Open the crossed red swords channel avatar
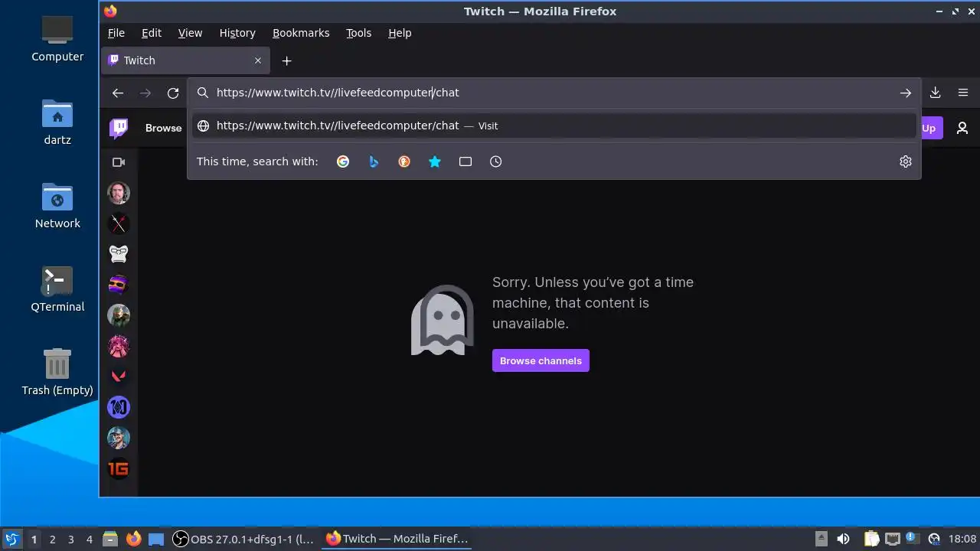This screenshot has width=980, height=551. coord(119,223)
